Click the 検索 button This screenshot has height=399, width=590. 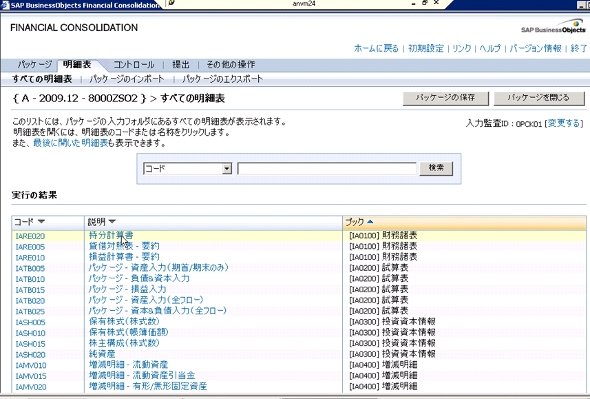click(x=436, y=168)
